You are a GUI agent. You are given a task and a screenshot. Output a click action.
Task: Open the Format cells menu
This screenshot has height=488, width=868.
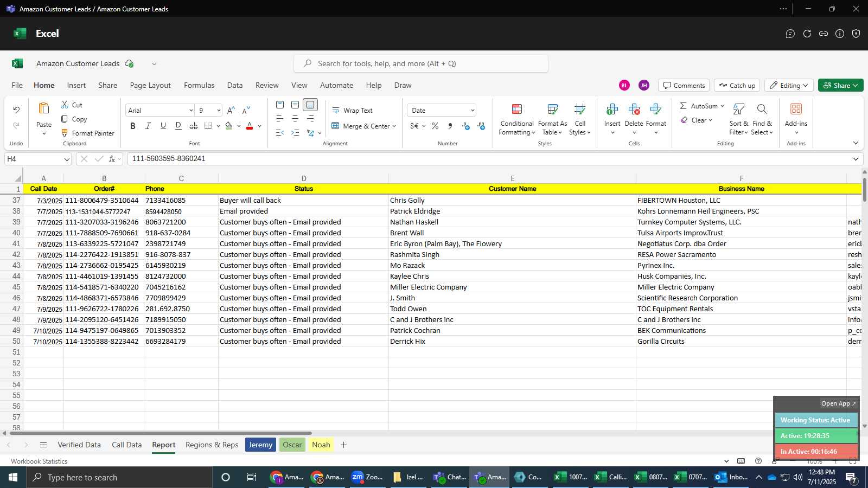(656, 119)
